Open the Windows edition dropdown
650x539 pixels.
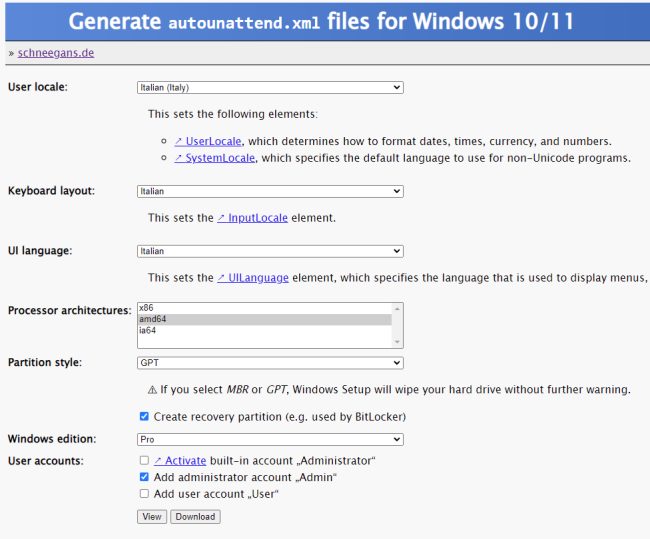click(270, 439)
